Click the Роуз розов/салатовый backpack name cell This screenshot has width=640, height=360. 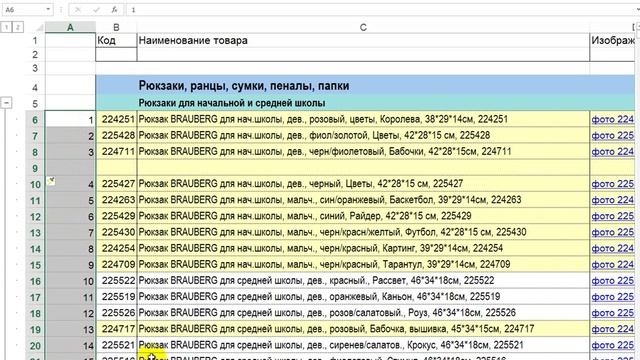[363, 313]
